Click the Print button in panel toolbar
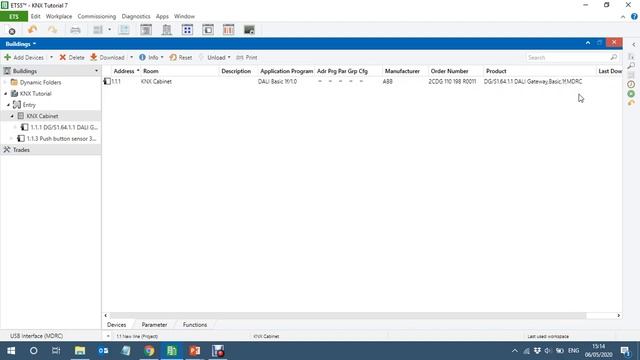 [x=247, y=58]
